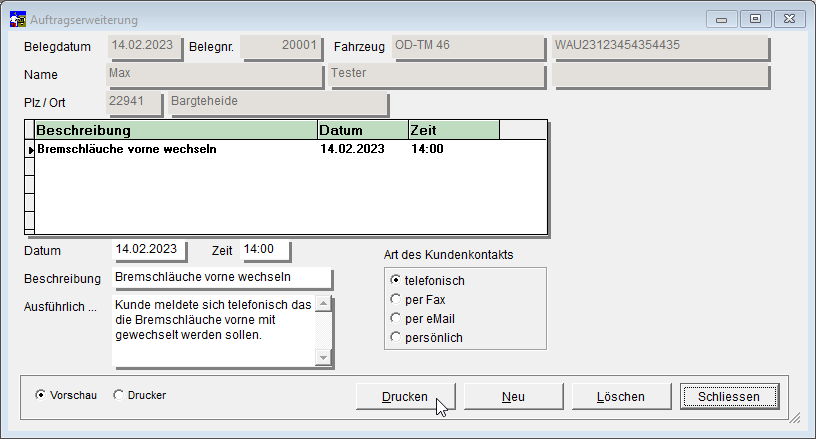816x439 pixels.
Task: Close the dialog with Schliessen
Action: tap(729, 396)
